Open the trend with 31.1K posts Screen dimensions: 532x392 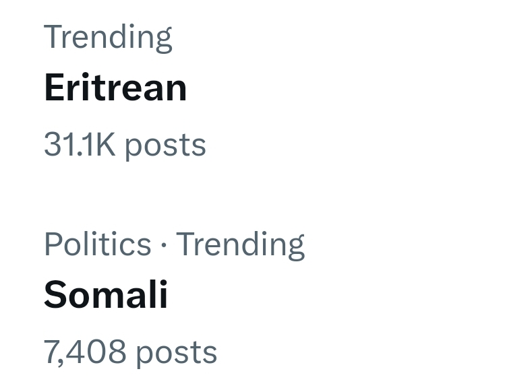tap(115, 88)
